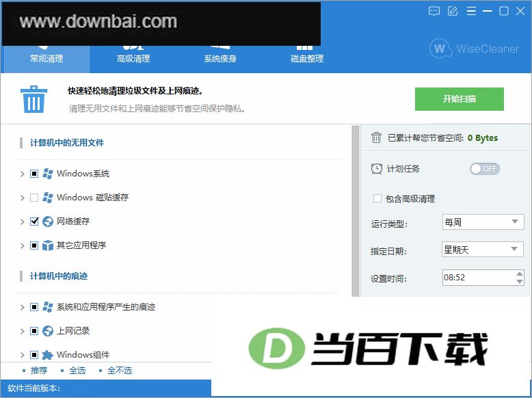This screenshot has width=532, height=398.
Task: Click the WiseCleaner logo
Action: (x=475, y=49)
